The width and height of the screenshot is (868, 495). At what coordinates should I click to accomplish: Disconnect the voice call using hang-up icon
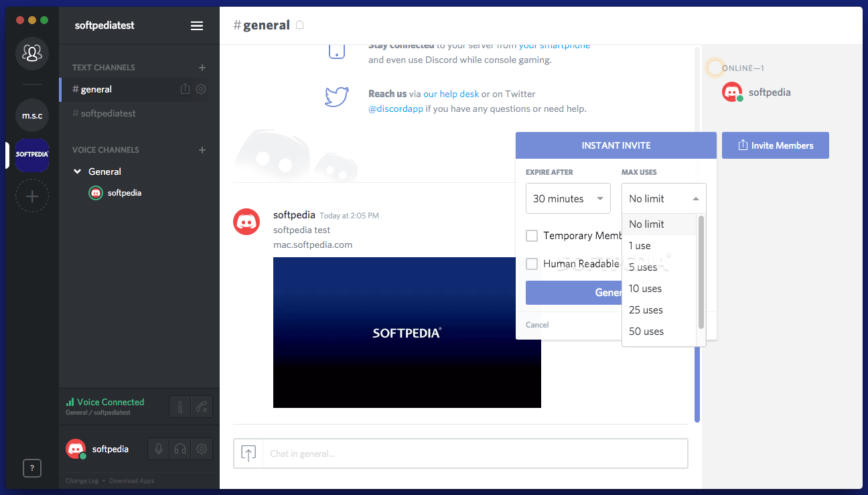[202, 407]
